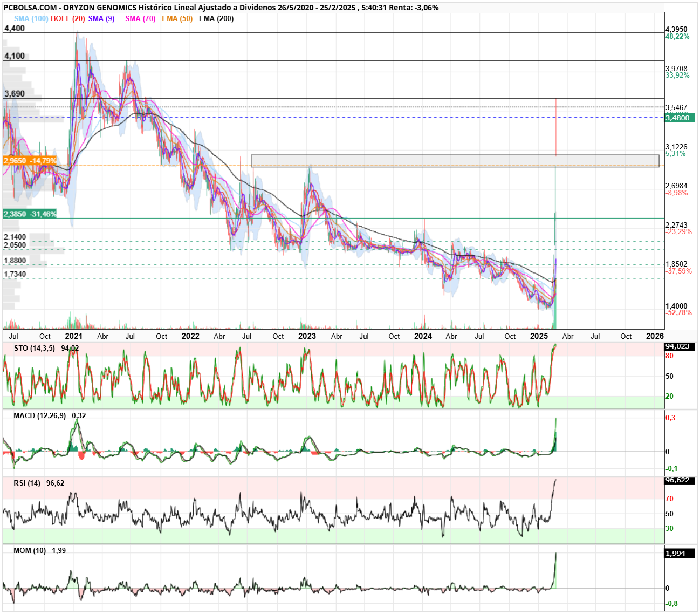Select the 3,9708 price axis value
The image size is (700, 614).
(676, 69)
